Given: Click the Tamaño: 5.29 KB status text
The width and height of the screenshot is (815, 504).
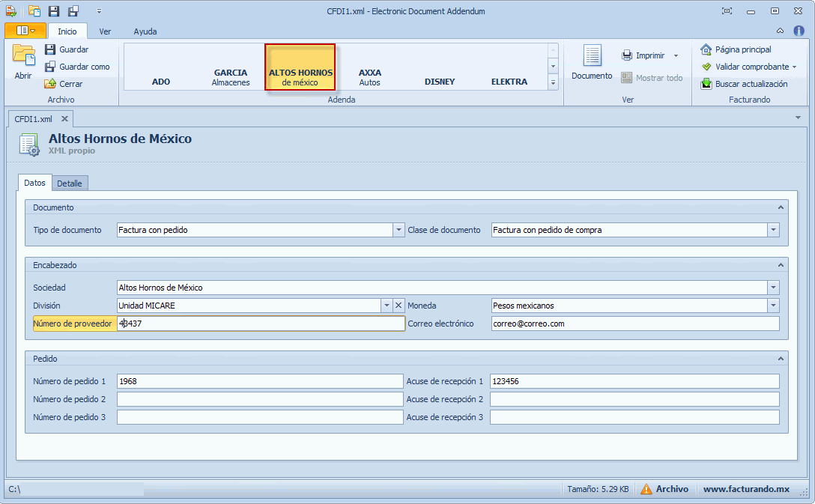Looking at the screenshot, I should click(598, 489).
